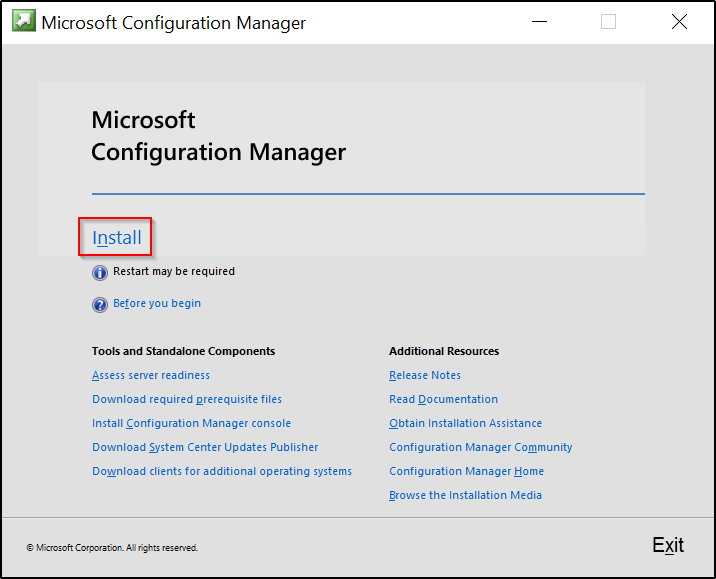Screen dimensions: 716x579
Task: Open the Before you begin link
Action: tap(157, 303)
